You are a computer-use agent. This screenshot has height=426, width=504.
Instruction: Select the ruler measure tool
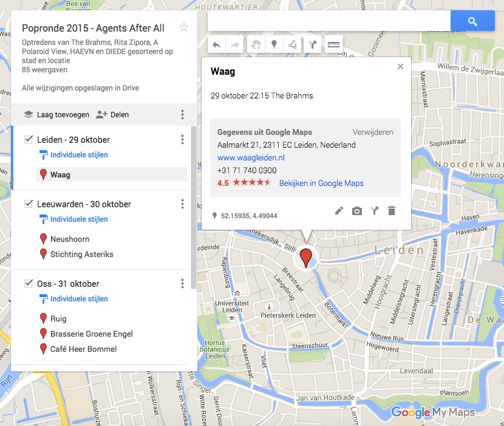click(x=333, y=44)
